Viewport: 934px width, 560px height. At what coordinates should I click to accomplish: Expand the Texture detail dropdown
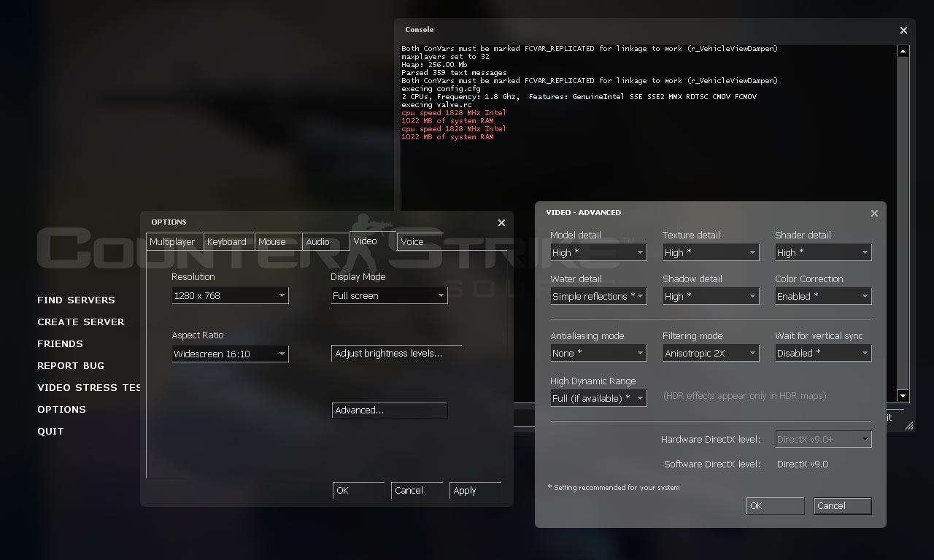(711, 252)
